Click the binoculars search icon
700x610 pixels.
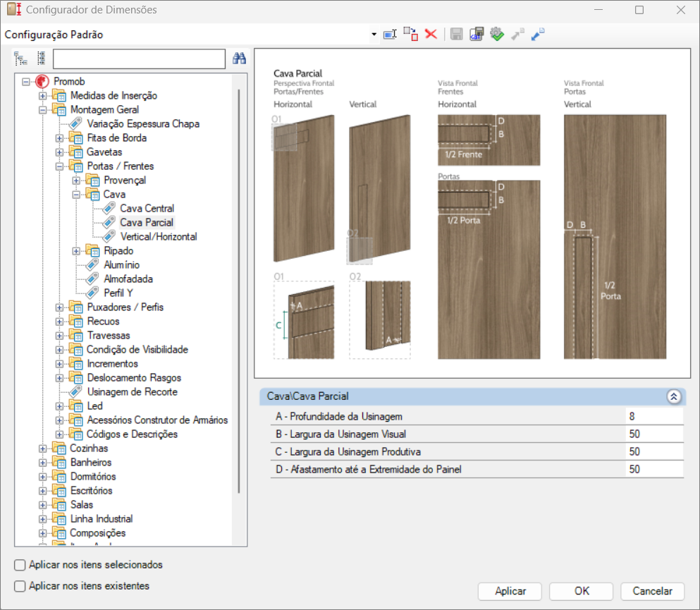click(239, 58)
